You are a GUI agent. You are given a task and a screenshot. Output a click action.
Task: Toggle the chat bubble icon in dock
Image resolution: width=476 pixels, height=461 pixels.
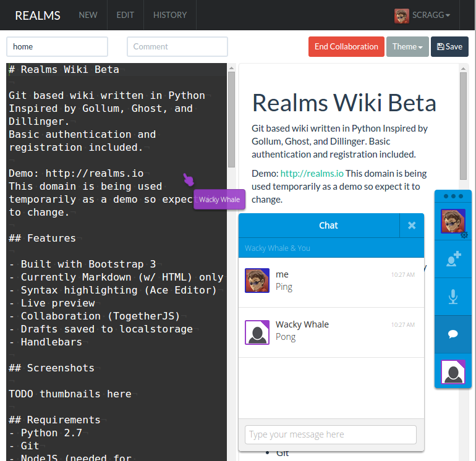453,334
